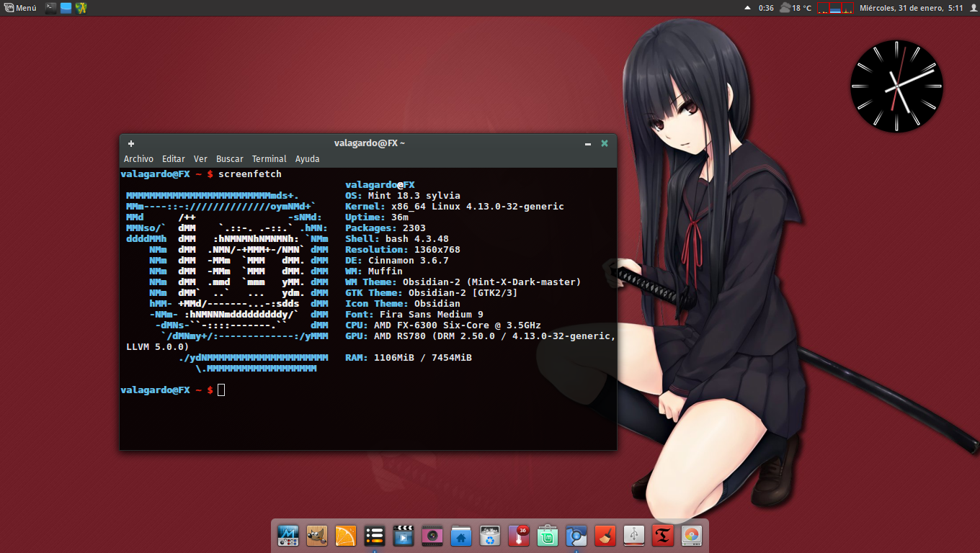Launch Chromium browser from dock
The image size is (980, 553).
[x=576, y=536]
